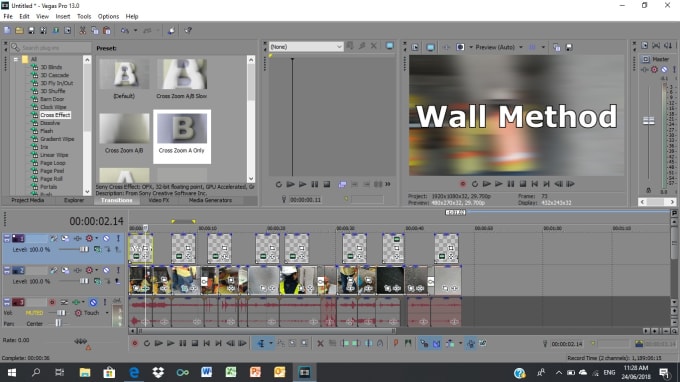The width and height of the screenshot is (680, 382).
Task: Open a project with the folder icon
Action: pos(19,30)
